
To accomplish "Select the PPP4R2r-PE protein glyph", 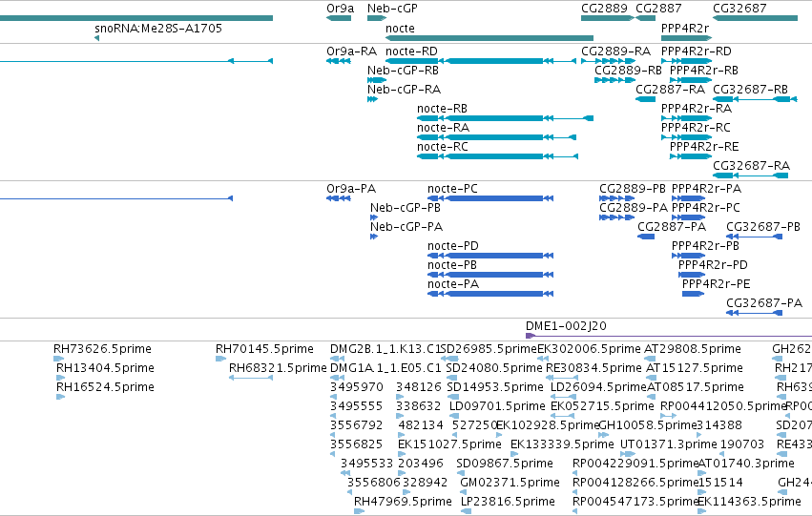I will (694, 294).
